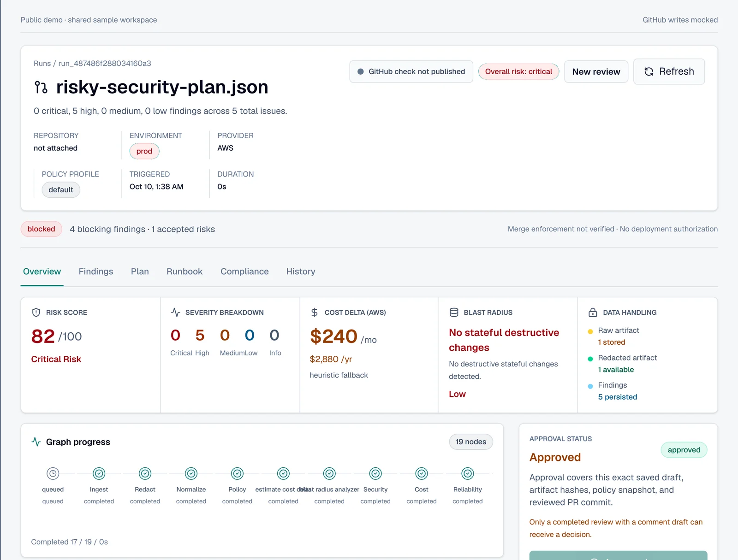Click the Policy completed node icon

point(238,473)
